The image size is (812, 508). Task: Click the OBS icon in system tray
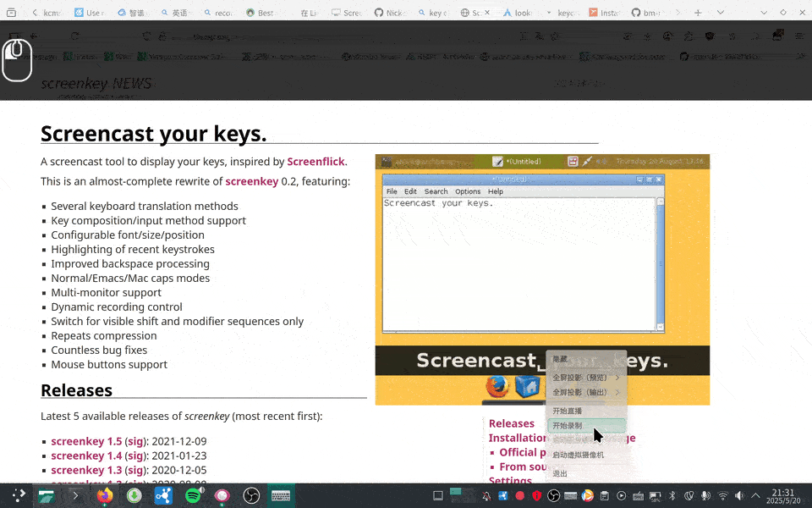553,496
